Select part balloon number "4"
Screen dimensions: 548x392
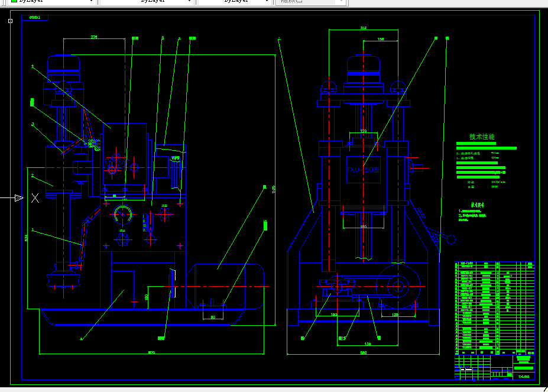point(33,66)
